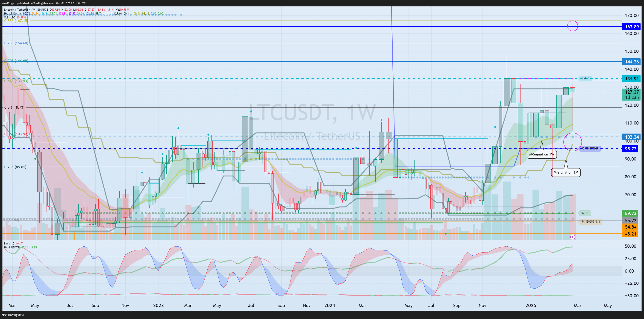Image resolution: width=644 pixels, height=319 pixels.
Task: Click the orange 54.84 price label
Action: (x=630, y=227)
